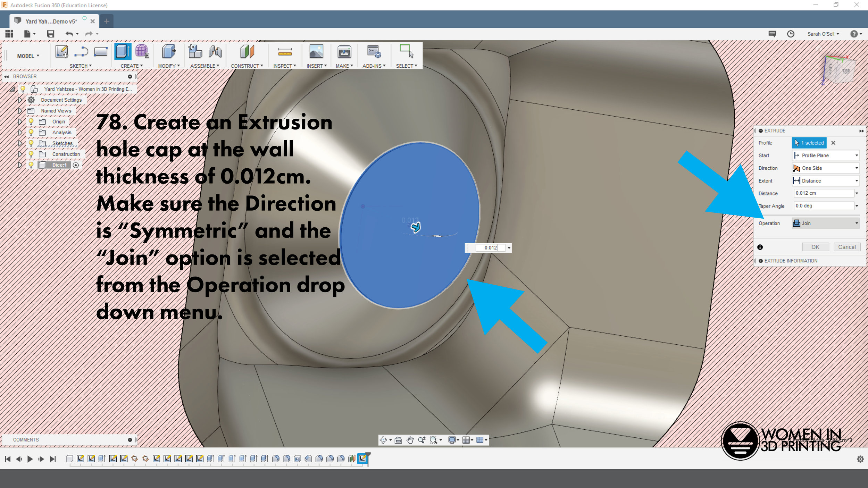The height and width of the screenshot is (488, 868).
Task: Activate the Dice:1 component radio button
Action: pyautogui.click(x=76, y=165)
